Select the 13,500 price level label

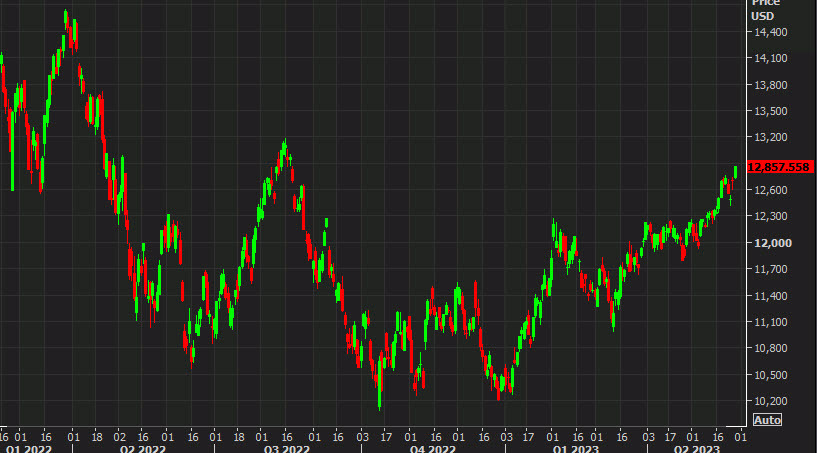point(771,111)
